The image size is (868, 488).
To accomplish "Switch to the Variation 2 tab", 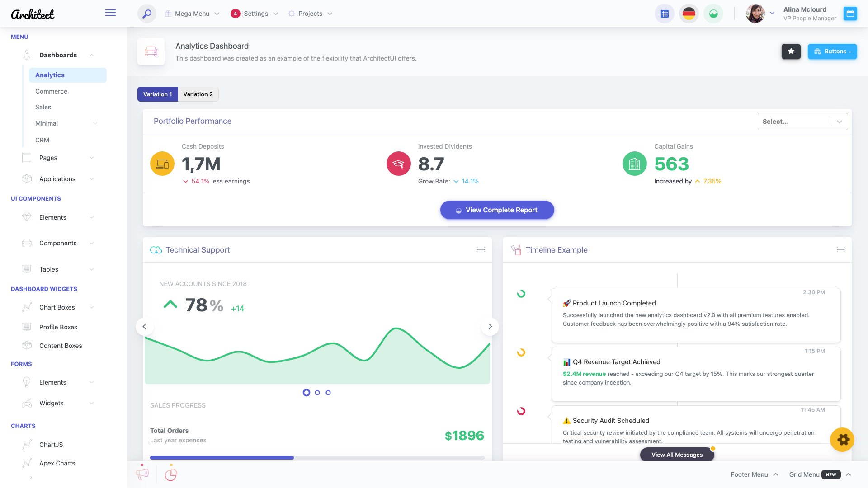I will [x=198, y=94].
